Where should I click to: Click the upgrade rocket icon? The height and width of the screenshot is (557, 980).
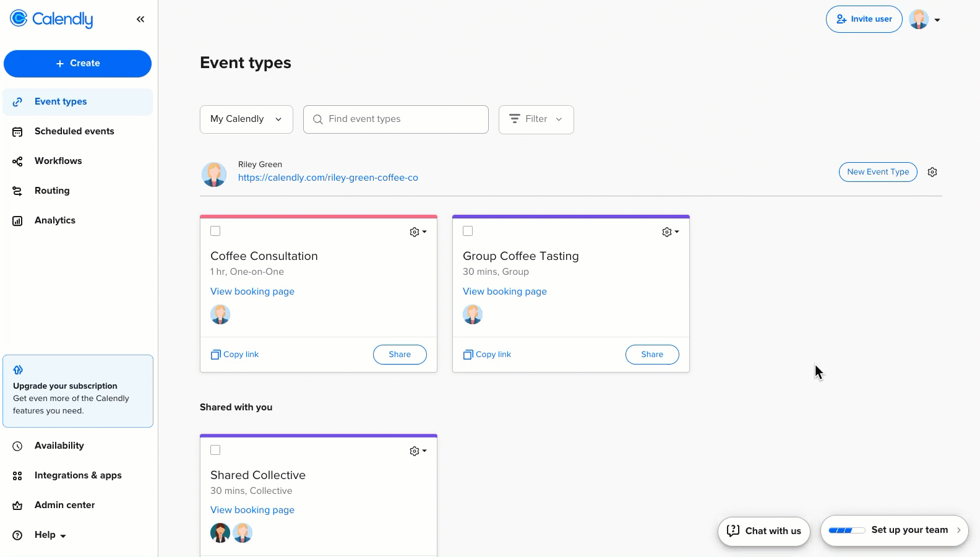click(x=18, y=370)
